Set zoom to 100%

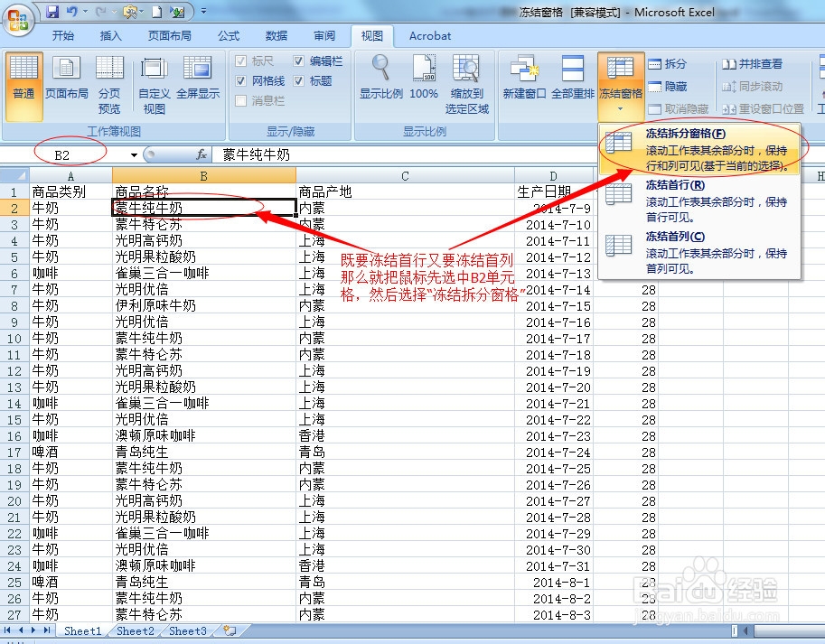424,79
